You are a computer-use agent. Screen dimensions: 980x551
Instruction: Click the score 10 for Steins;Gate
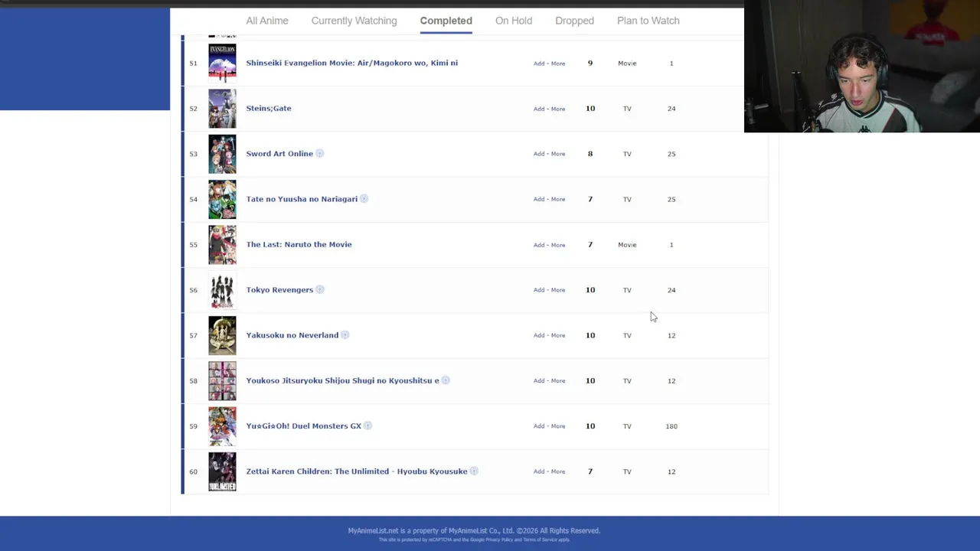pyautogui.click(x=590, y=109)
